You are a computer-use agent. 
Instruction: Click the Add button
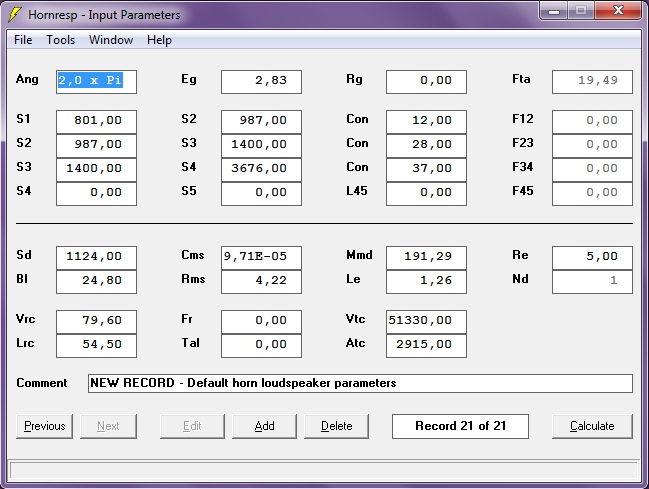pyautogui.click(x=264, y=426)
